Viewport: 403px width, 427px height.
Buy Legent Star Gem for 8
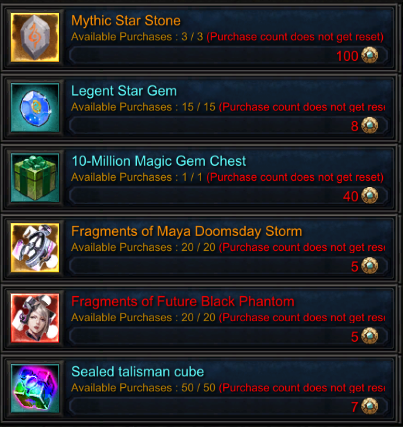(x=229, y=126)
